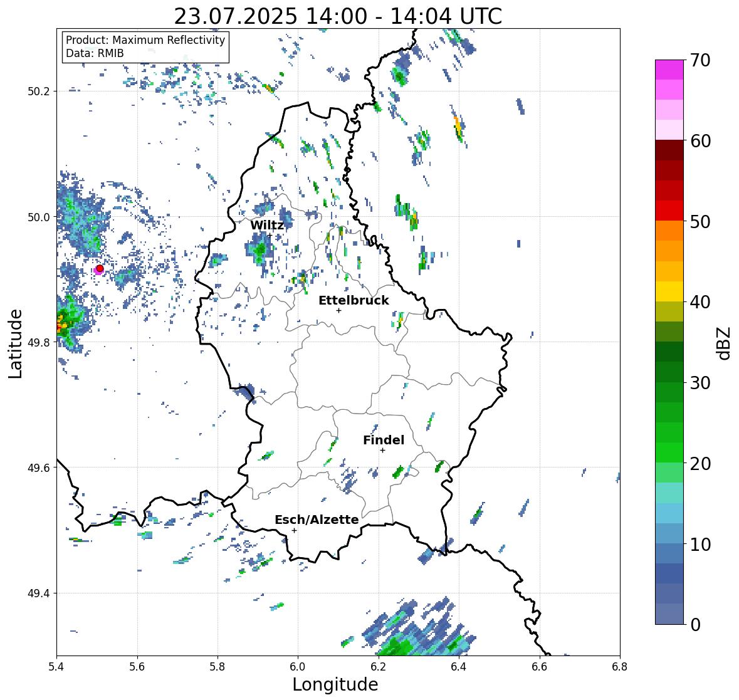Screen dimensions: 739x700
Task: Click the plus marker below the Findel label
Action: click(x=383, y=451)
